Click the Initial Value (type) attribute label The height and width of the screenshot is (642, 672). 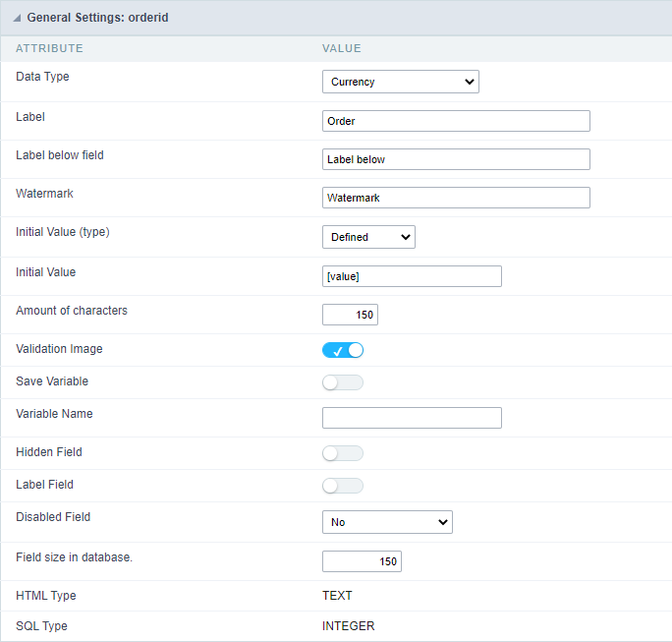click(x=63, y=232)
